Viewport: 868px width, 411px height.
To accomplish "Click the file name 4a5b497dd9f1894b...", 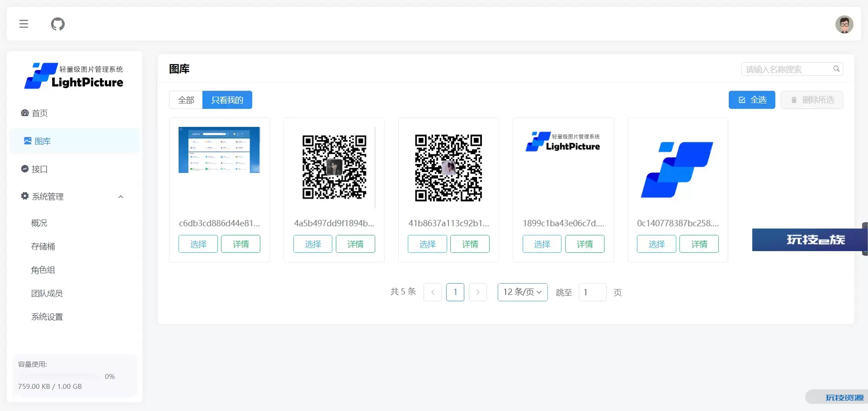I will click(334, 223).
